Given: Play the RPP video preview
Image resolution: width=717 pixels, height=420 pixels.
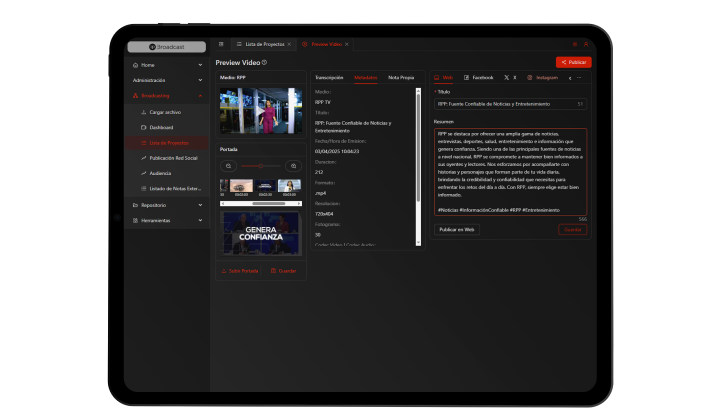Looking at the screenshot, I should pyautogui.click(x=261, y=111).
